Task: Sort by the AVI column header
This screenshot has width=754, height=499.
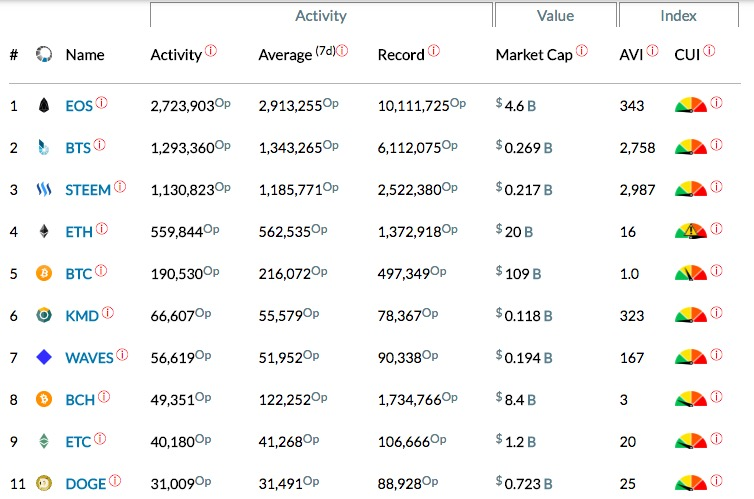Action: (631, 55)
